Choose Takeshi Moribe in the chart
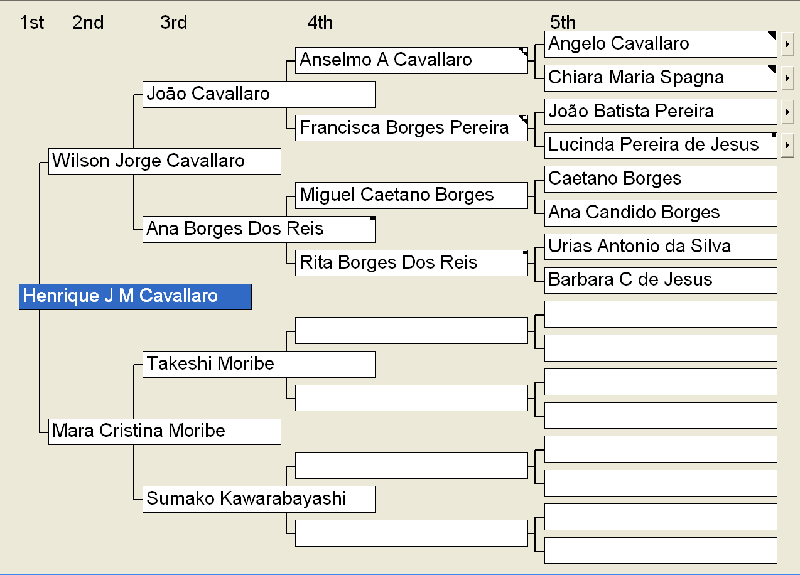Screen dimensions: 800x575 pos(259,364)
